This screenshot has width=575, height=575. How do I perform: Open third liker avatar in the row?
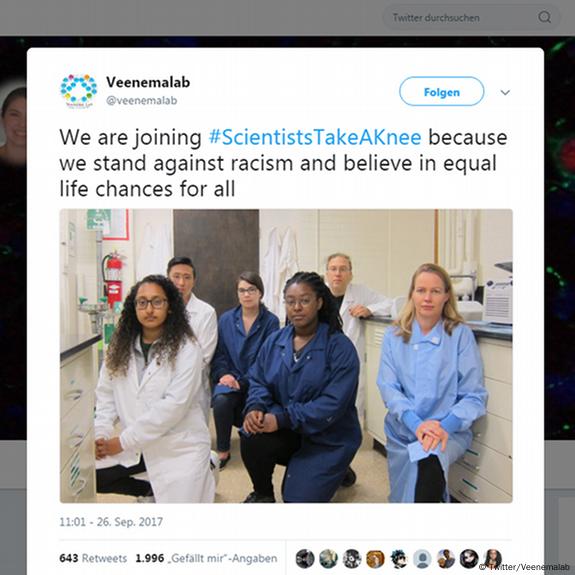352,558
